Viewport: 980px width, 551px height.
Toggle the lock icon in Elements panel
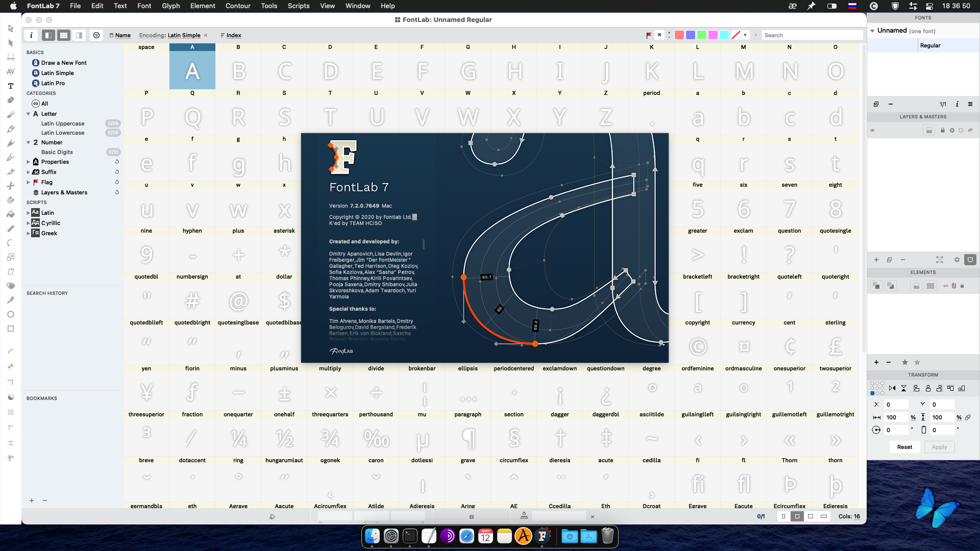(962, 286)
